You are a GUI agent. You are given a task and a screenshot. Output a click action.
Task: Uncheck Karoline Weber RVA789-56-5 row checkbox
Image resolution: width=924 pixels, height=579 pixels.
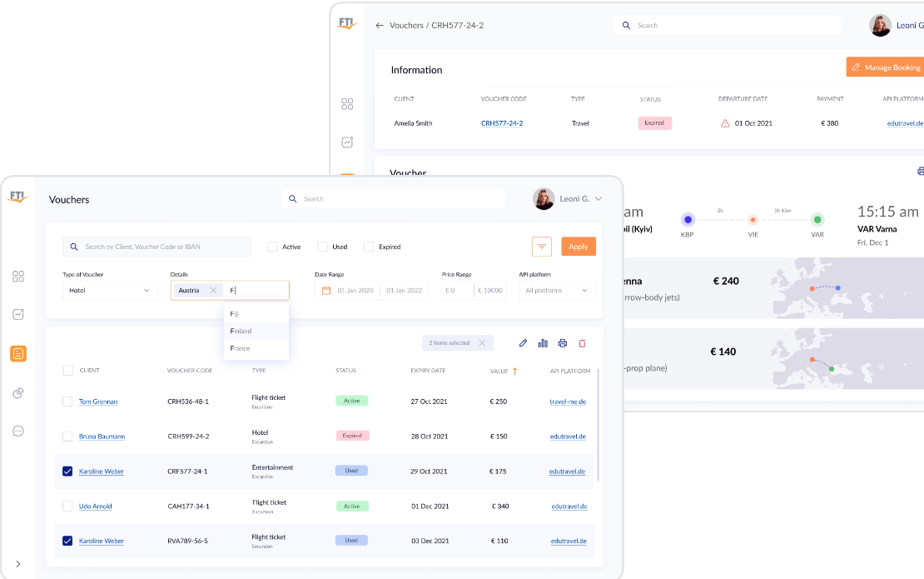coord(67,541)
